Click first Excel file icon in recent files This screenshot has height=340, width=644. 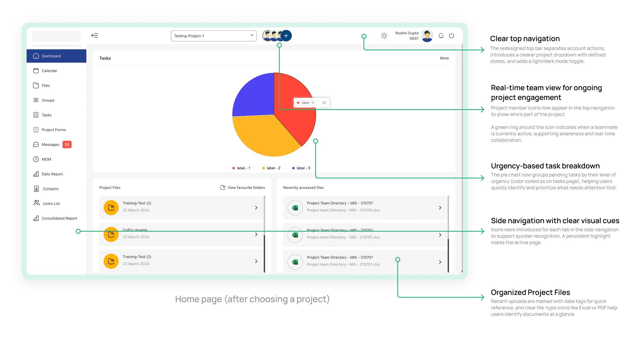tap(295, 208)
